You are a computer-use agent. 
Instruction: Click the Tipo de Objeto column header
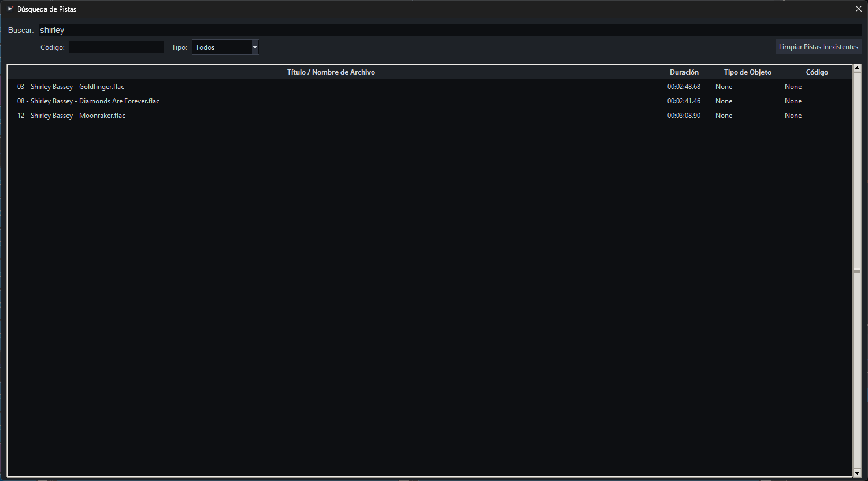[x=748, y=72]
